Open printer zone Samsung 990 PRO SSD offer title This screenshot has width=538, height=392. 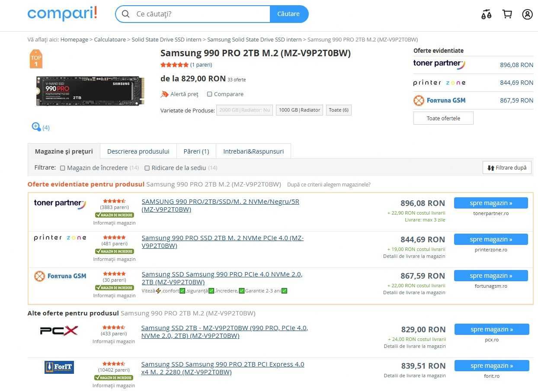(223, 242)
